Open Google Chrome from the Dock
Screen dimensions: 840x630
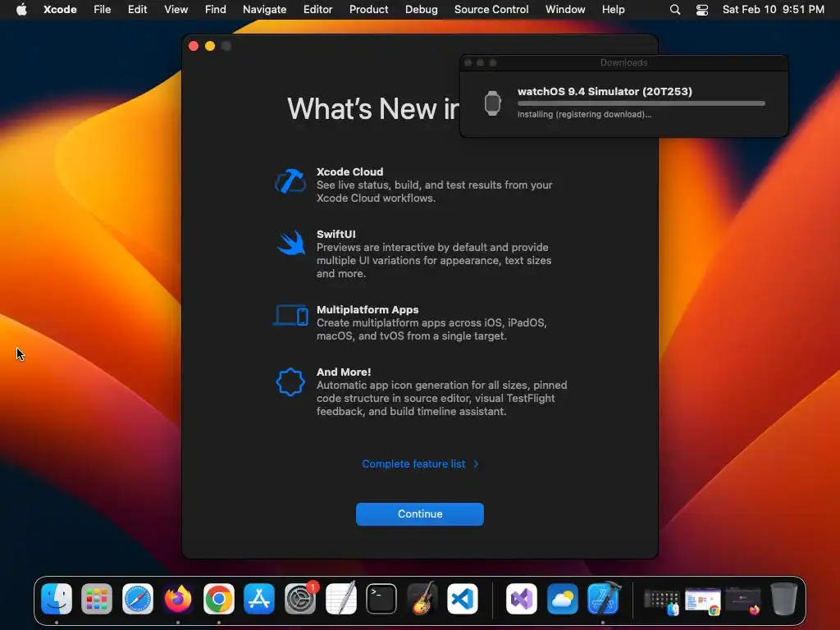218,598
